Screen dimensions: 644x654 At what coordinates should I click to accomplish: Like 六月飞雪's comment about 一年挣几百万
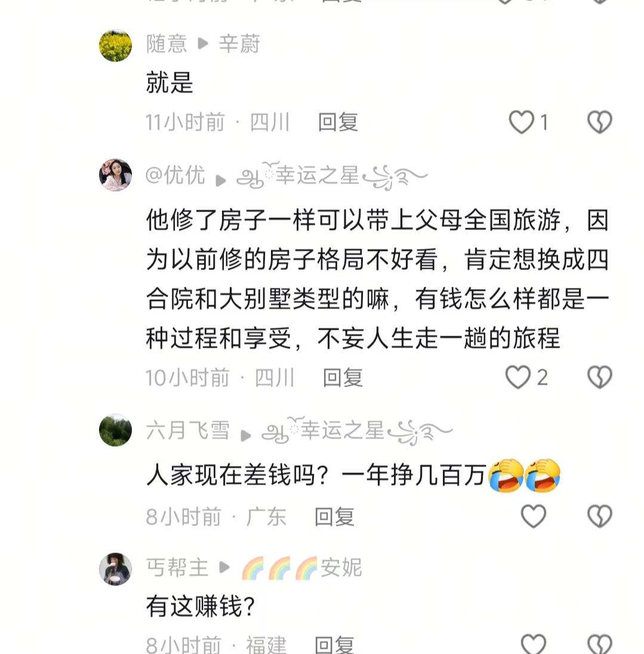[533, 517]
